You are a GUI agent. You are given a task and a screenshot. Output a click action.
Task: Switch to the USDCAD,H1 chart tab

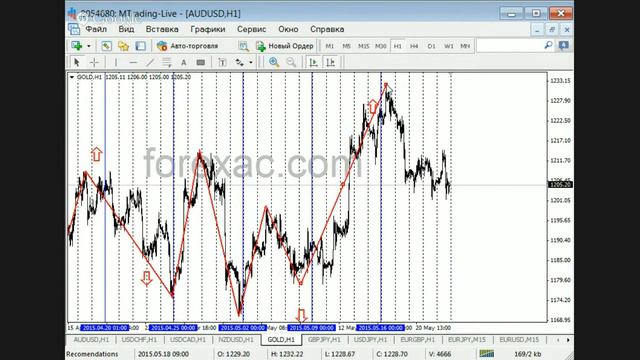[188, 340]
